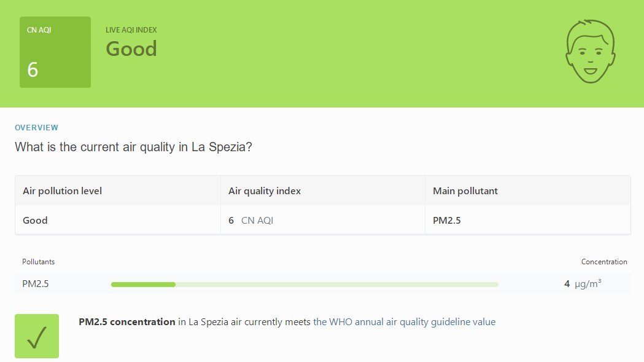Click the Air pollution level column header

pos(63,191)
